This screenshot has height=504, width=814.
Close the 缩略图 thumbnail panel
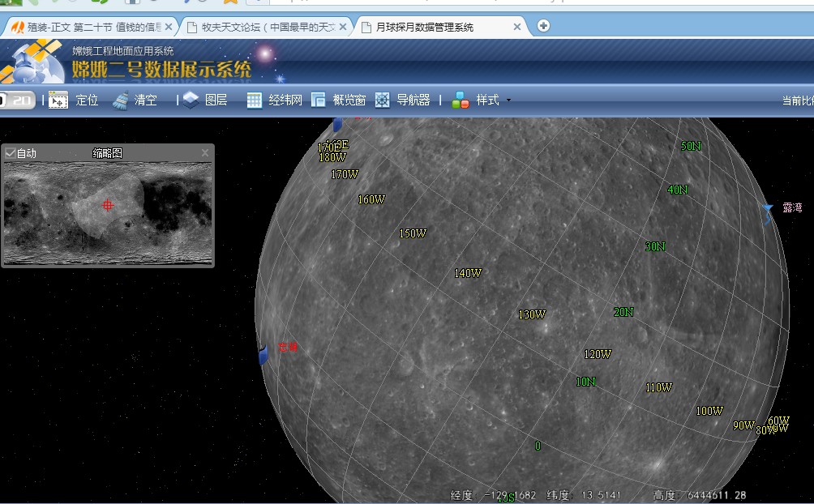point(205,153)
